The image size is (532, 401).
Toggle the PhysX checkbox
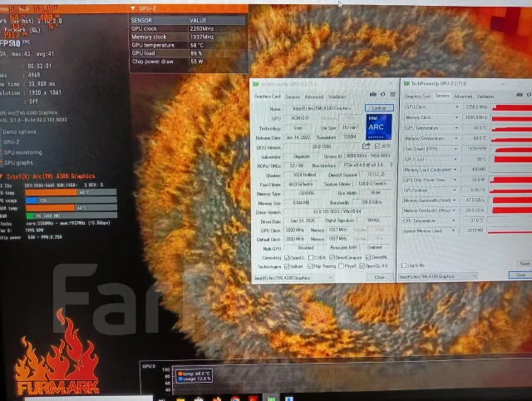click(x=341, y=266)
